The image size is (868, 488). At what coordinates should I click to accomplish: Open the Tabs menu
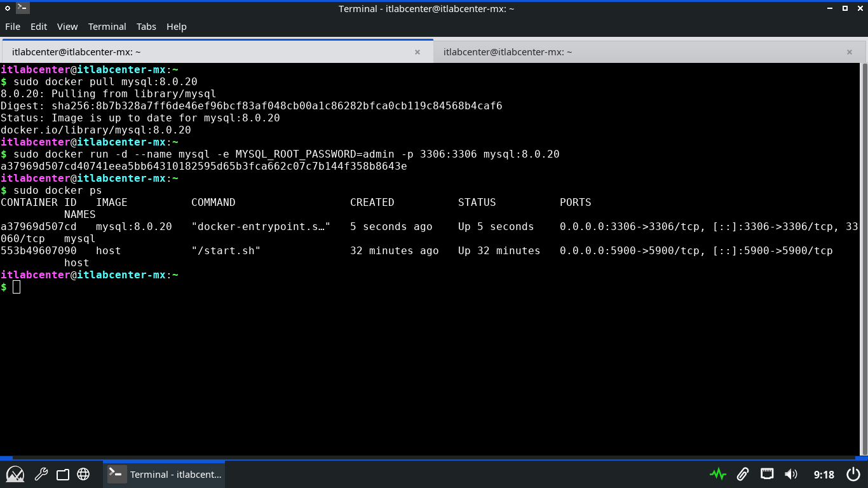(146, 27)
